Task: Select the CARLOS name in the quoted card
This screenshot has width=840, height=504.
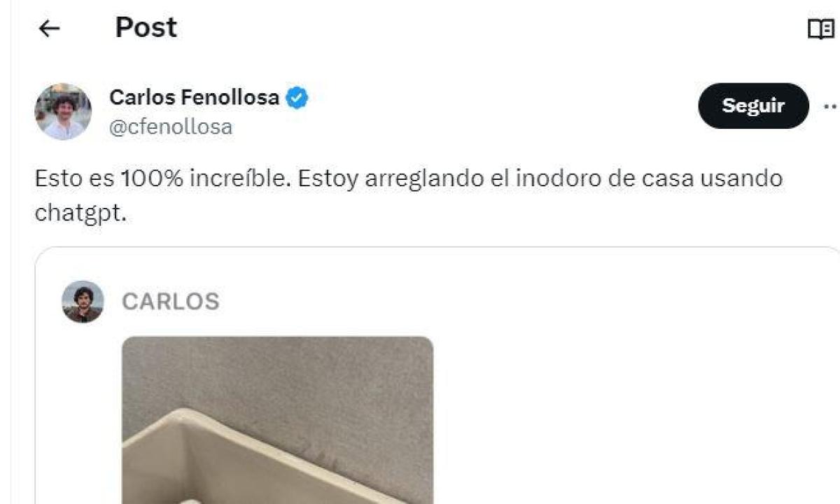Action: pyautogui.click(x=170, y=302)
